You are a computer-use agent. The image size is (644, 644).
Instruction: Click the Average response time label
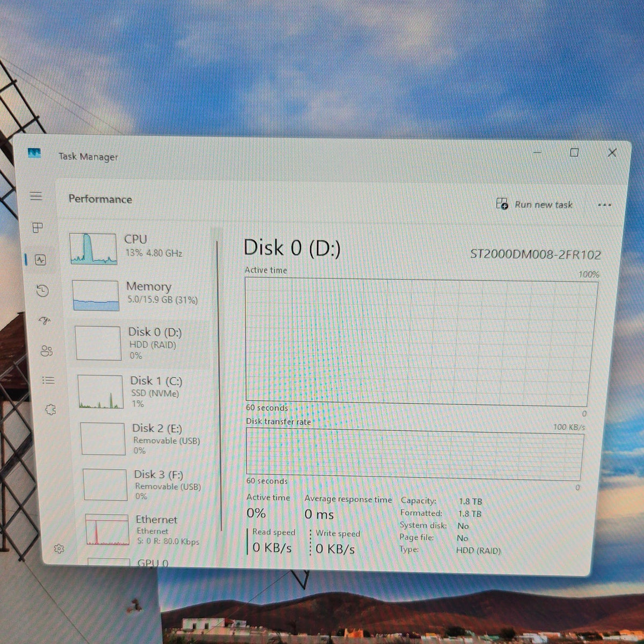coord(348,499)
